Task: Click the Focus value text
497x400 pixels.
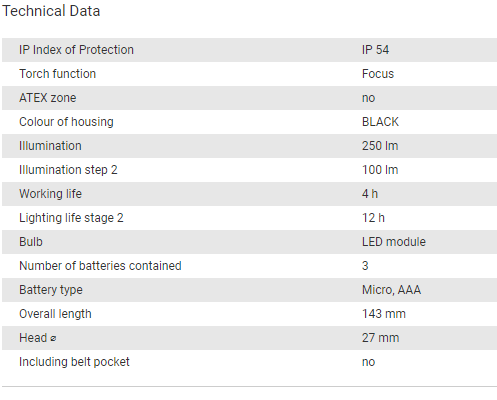Action: (x=378, y=74)
